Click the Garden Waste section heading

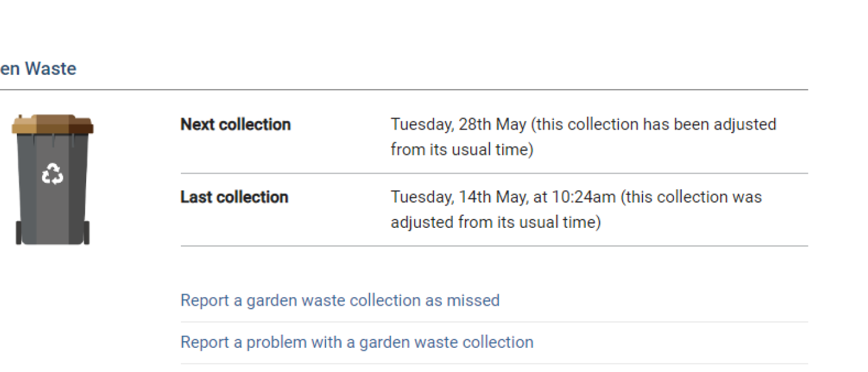point(38,68)
